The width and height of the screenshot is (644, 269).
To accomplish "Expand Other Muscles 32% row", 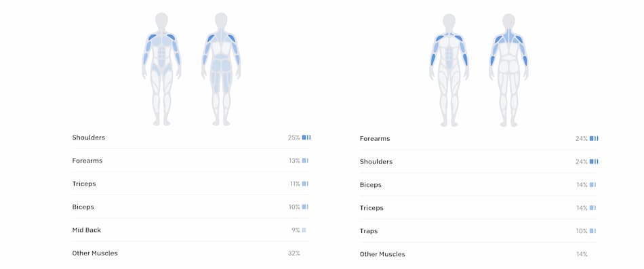I will 191,253.
